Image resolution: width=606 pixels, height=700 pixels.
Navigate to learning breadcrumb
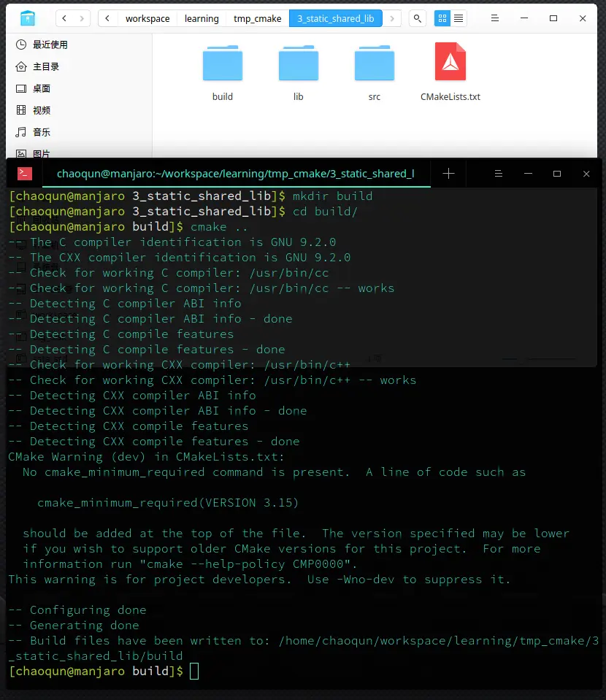[x=202, y=19]
